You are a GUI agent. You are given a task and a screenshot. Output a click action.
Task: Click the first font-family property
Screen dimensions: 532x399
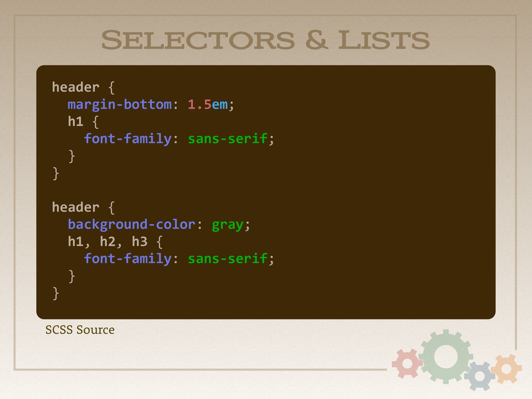pyautogui.click(x=128, y=139)
